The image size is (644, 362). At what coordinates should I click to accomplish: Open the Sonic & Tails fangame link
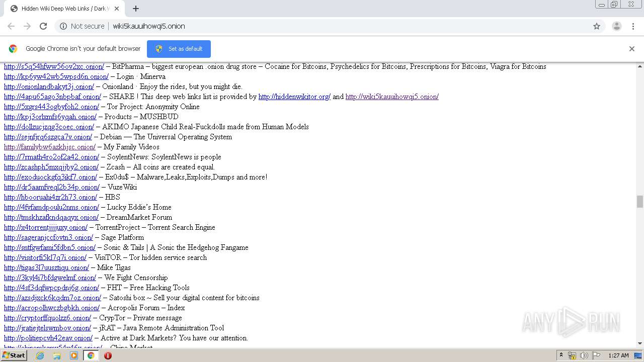50,247
